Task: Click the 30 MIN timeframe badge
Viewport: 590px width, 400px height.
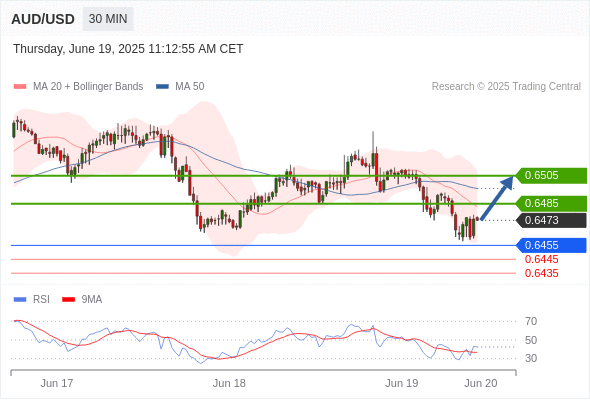Action: (x=108, y=19)
